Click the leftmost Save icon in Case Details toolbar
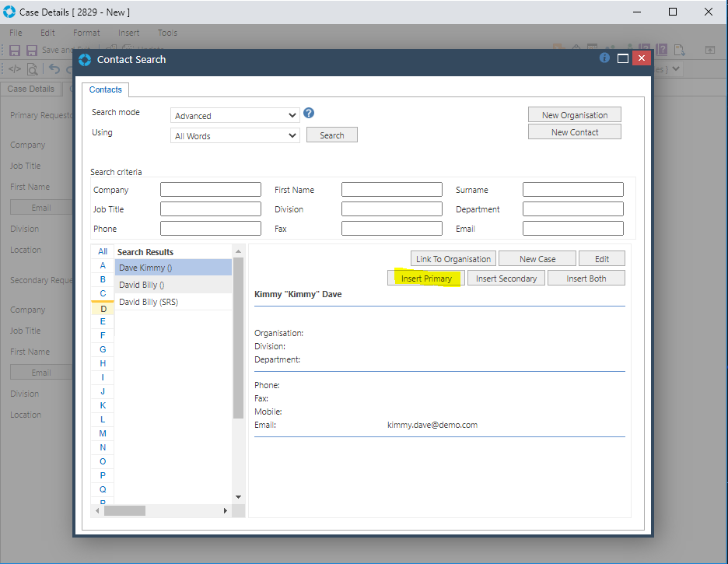Screen dimensions: 728x564 pos(15,50)
